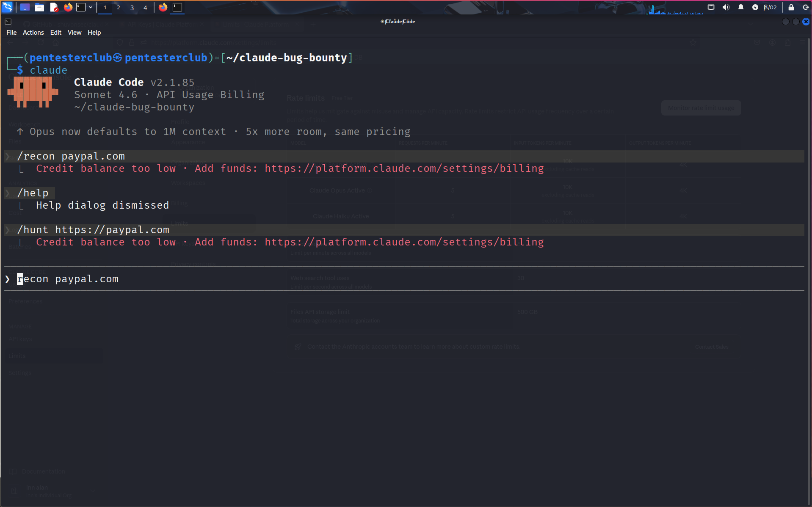Open the Edit menu
The width and height of the screenshot is (812, 507).
[x=55, y=33]
